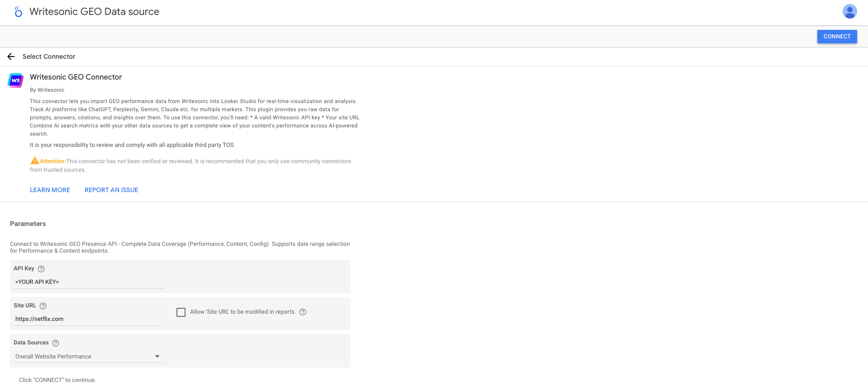Go back using the left arrow icon
Screen dimensions: 868x391
click(11, 57)
